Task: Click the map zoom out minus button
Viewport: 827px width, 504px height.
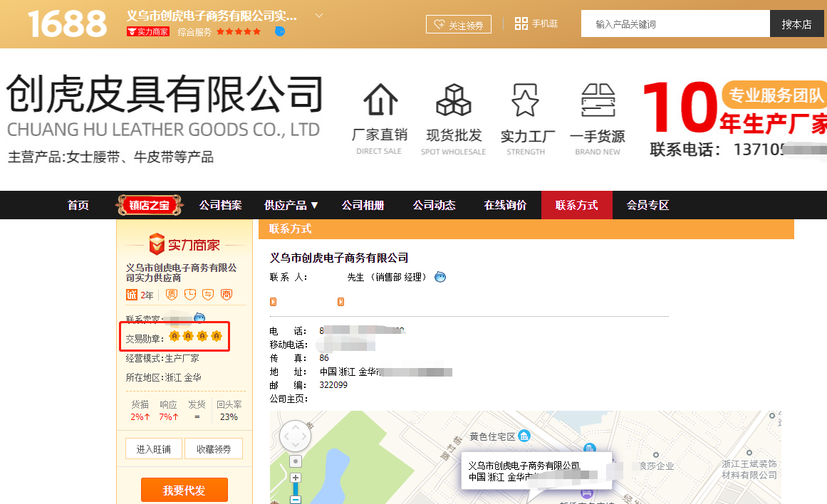Action: [x=296, y=500]
